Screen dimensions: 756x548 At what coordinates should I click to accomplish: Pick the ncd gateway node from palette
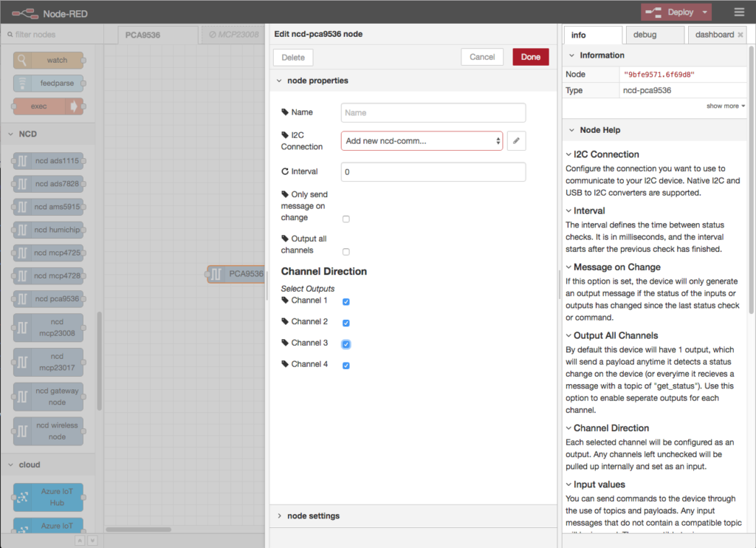coord(49,396)
